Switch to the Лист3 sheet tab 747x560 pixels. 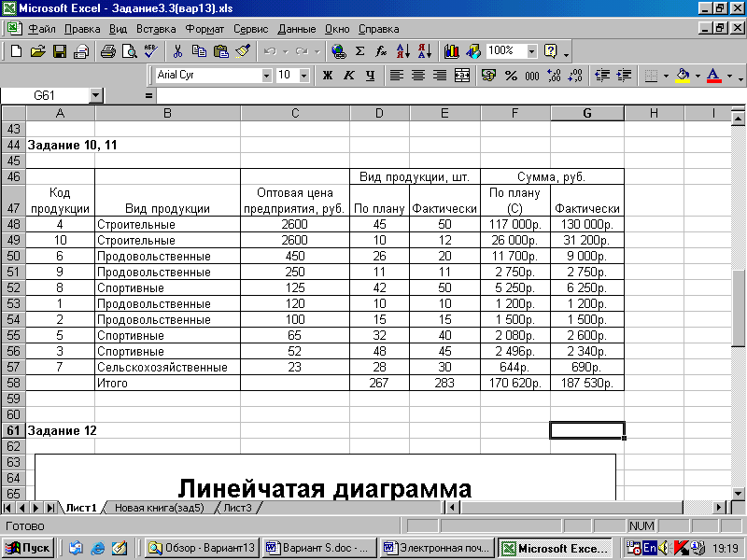click(x=237, y=508)
